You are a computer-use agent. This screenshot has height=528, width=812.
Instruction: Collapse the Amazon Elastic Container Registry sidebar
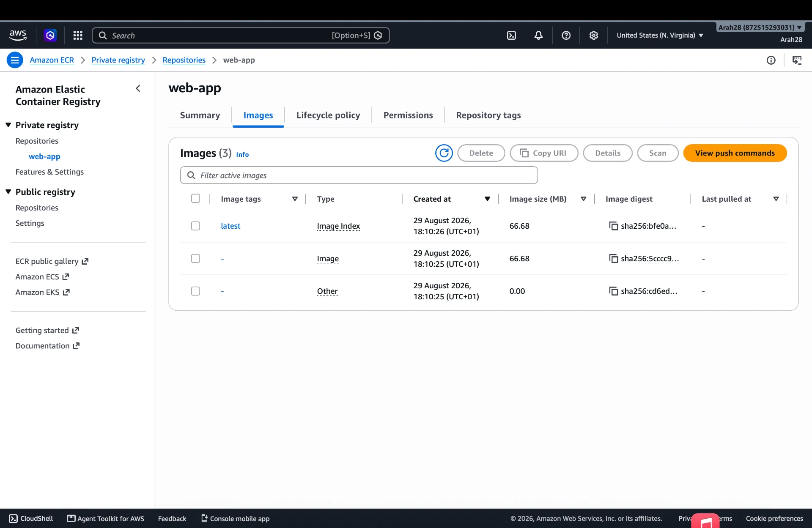[x=138, y=88]
